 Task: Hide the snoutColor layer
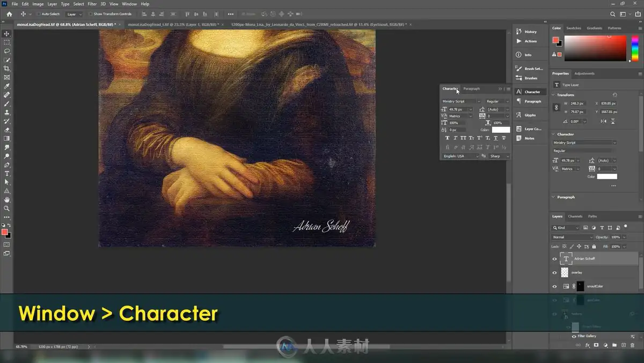tap(555, 287)
